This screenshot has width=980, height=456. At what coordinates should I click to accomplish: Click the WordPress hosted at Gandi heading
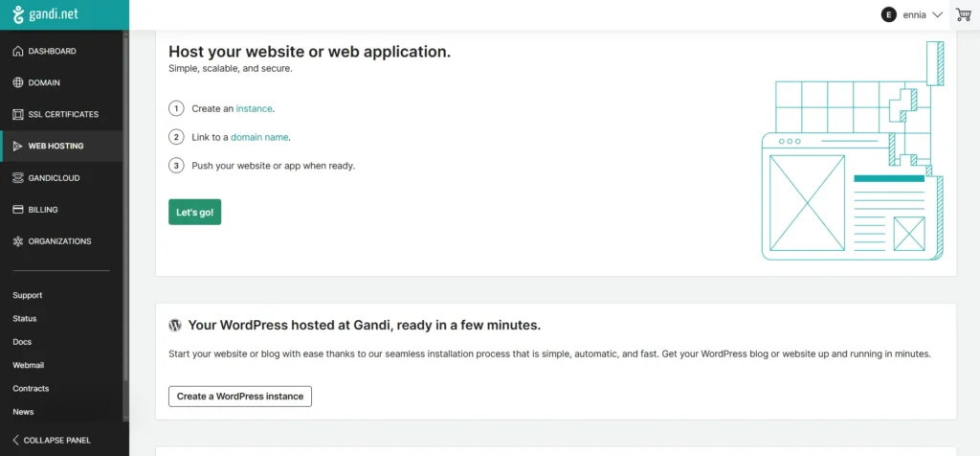[x=365, y=326]
